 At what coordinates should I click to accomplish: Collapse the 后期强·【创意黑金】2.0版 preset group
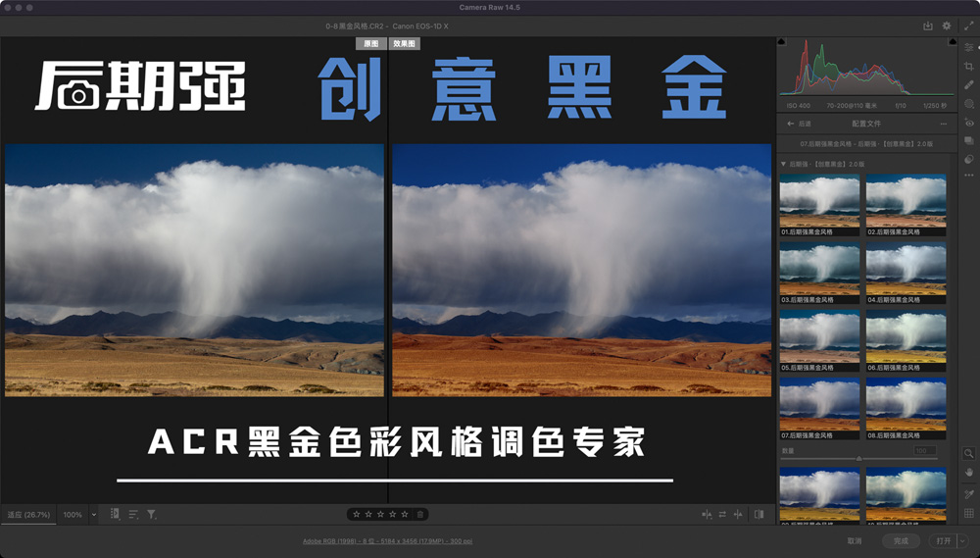pos(784,164)
